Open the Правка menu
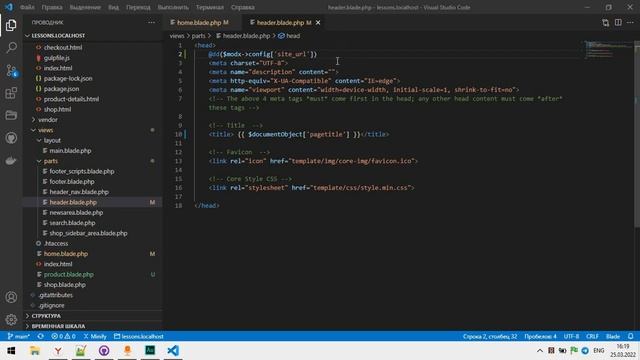 click(x=52, y=7)
